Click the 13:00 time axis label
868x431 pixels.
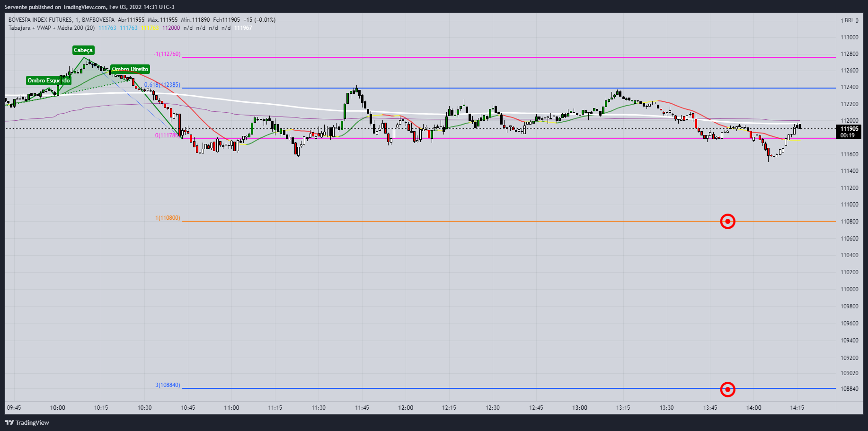point(580,408)
